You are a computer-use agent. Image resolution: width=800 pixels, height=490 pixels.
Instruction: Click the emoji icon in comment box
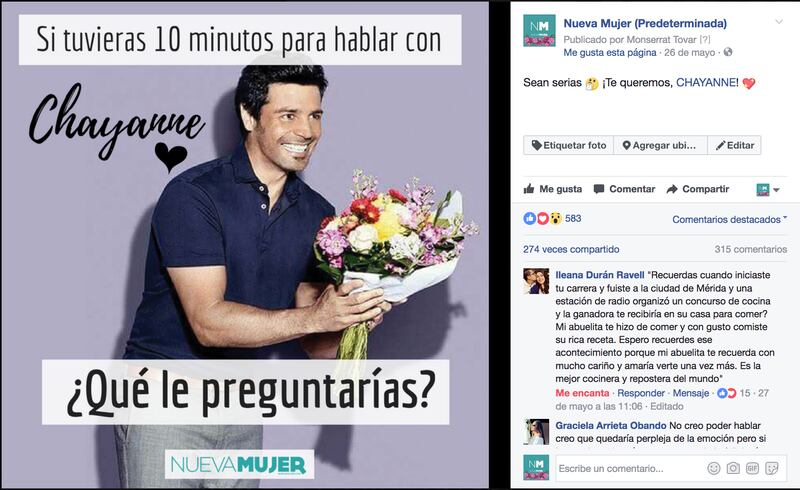(713, 468)
